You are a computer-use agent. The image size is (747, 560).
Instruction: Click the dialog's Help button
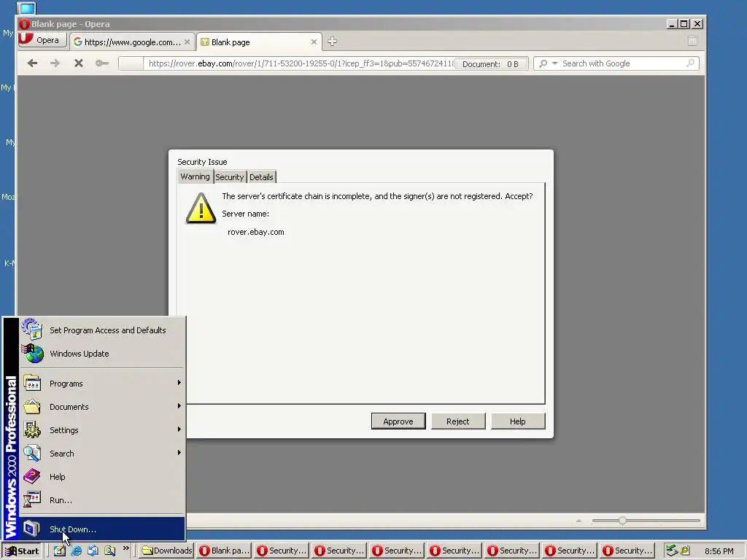click(518, 421)
